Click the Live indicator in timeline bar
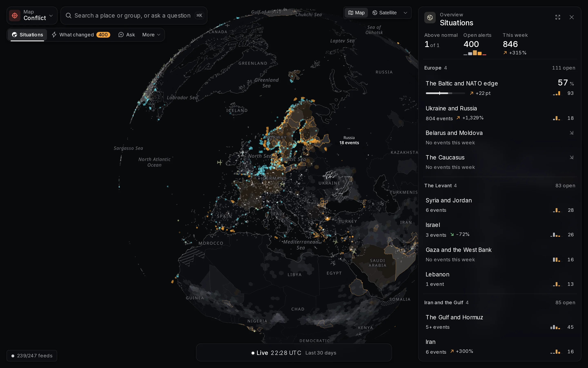 [x=259, y=353]
